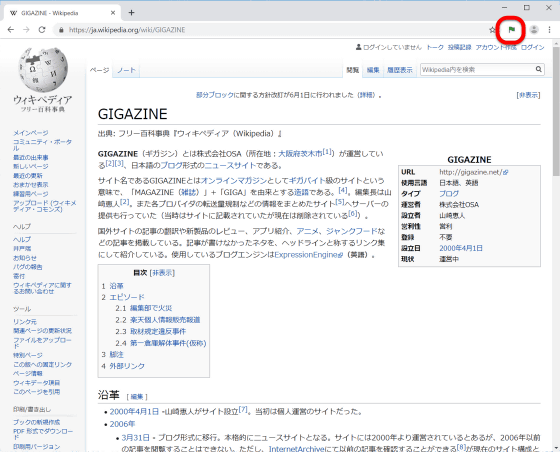
Task: Click the ブログ link in the infobox
Action: [x=449, y=194]
